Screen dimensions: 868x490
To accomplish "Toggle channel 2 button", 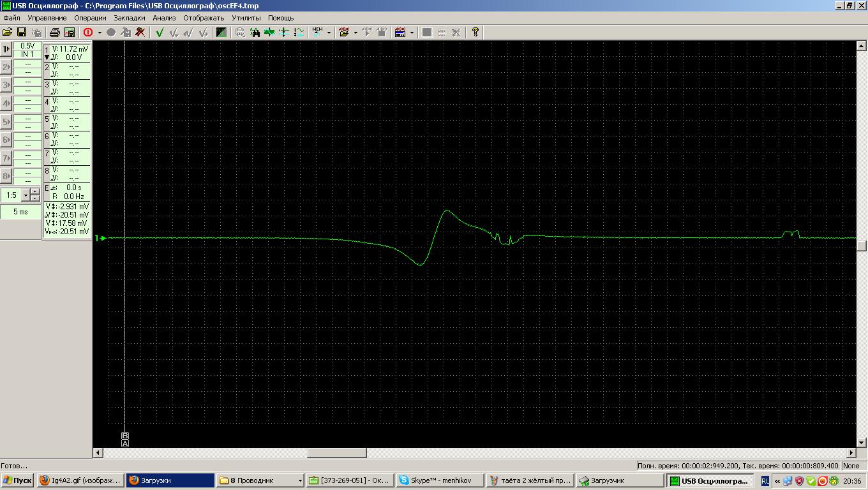I will pyautogui.click(x=6, y=67).
